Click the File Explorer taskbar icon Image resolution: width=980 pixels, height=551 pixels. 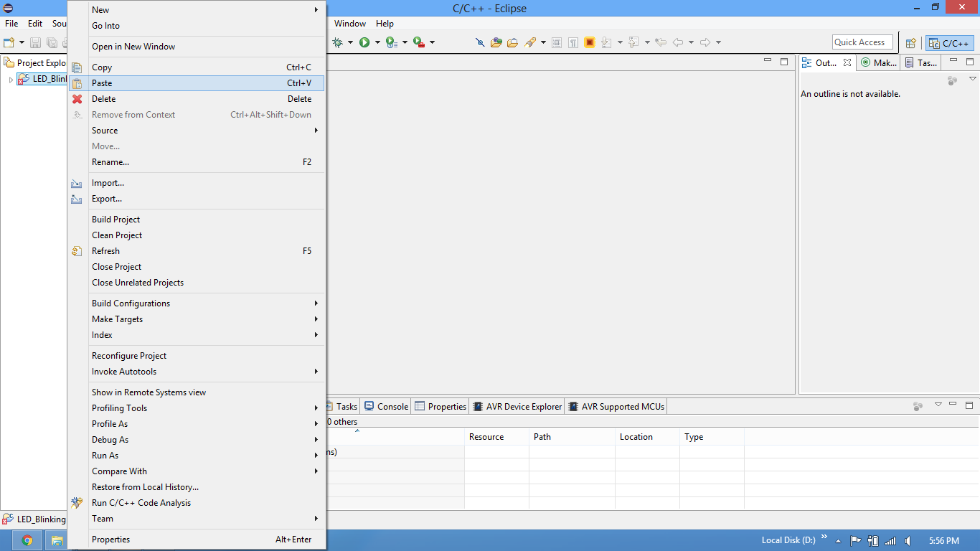click(x=57, y=540)
